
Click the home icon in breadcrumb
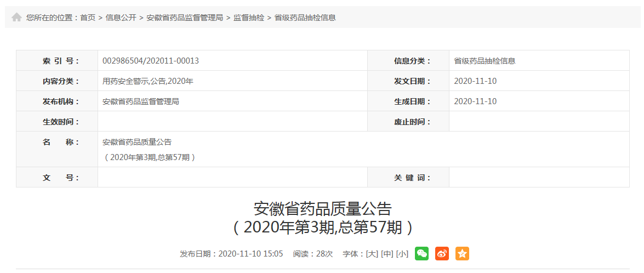[x=16, y=17]
